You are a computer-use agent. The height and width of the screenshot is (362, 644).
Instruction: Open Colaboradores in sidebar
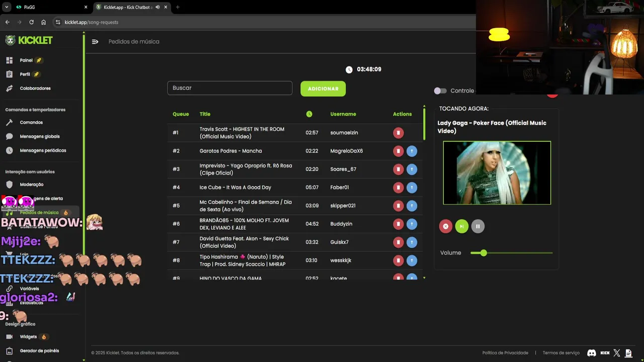[35, 88]
